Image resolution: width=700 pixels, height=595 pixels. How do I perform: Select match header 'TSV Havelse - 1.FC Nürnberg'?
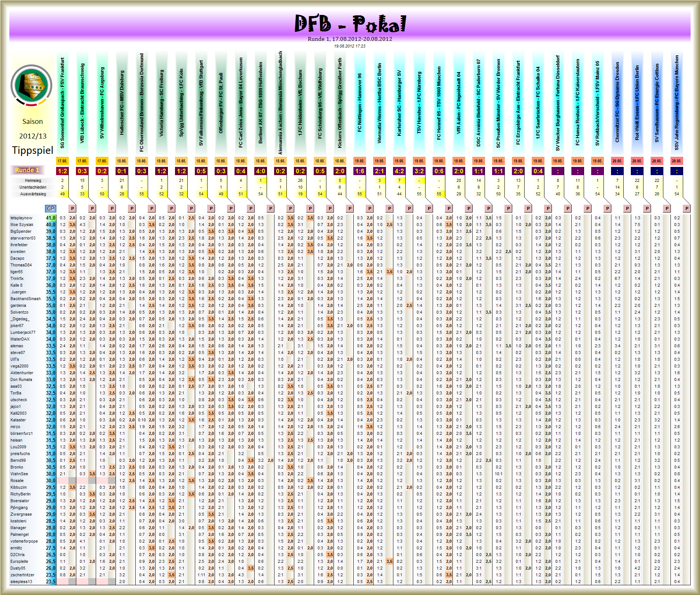point(419,103)
